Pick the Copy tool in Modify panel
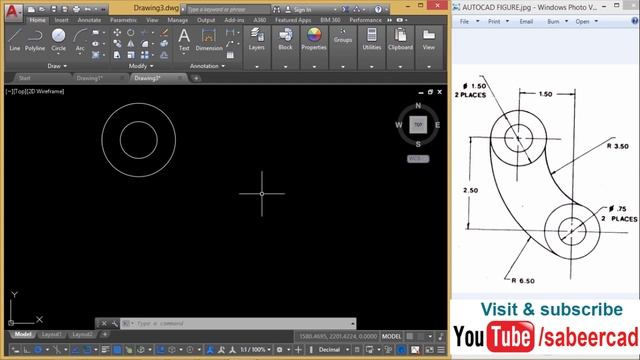 (x=117, y=44)
